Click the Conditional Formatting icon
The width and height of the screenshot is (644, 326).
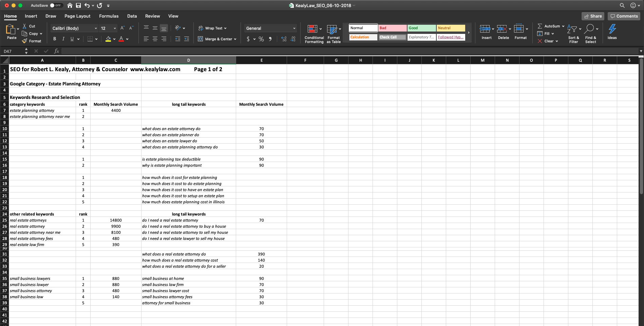312,29
